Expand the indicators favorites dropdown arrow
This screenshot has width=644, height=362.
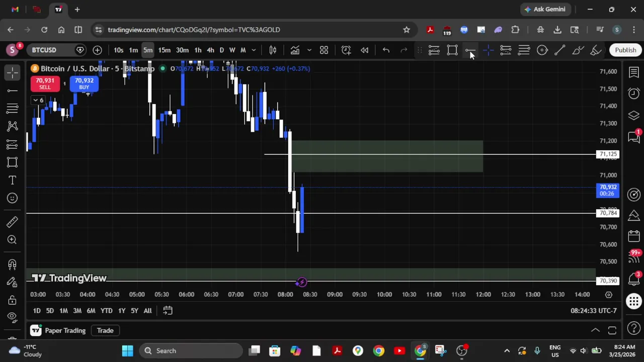pos(309,50)
